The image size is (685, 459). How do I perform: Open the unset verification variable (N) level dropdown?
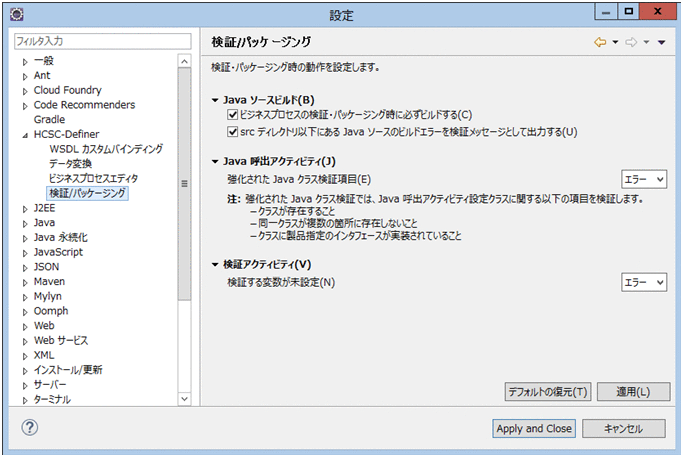643,282
